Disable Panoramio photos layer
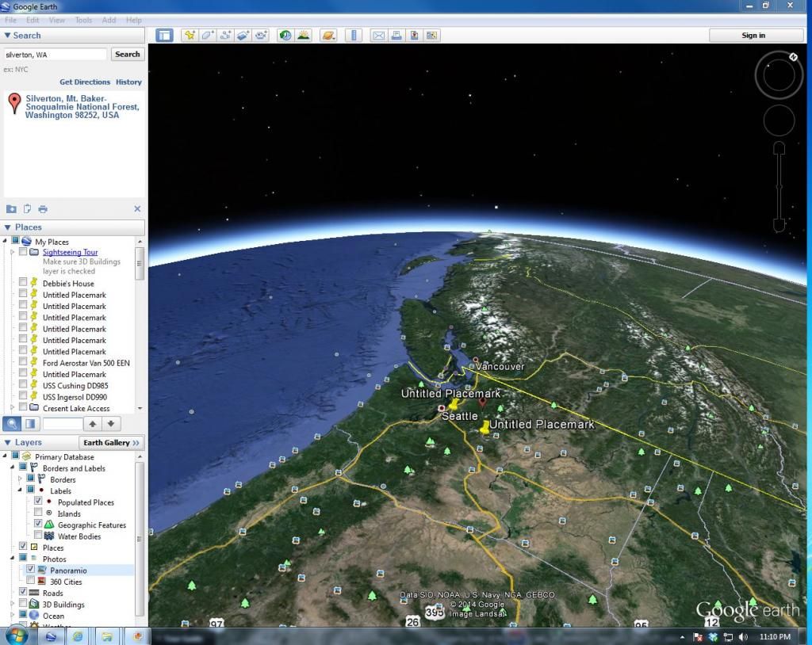Image resolution: width=812 pixels, height=645 pixels. (31, 570)
